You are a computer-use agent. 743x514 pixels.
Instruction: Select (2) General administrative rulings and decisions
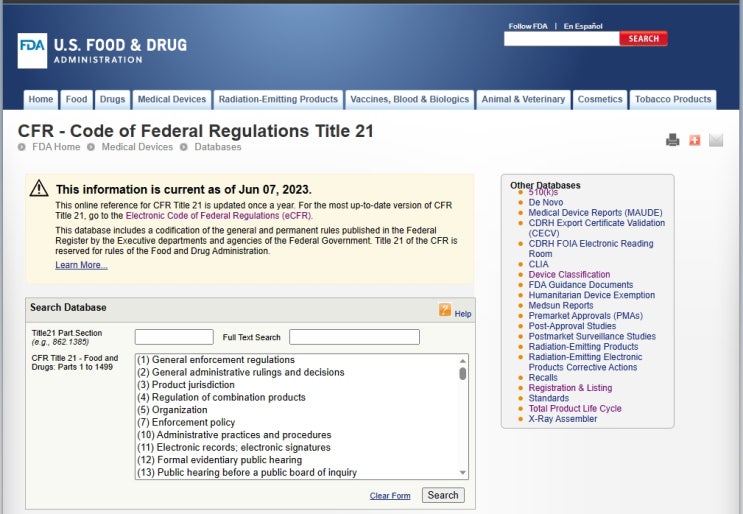coord(297,372)
